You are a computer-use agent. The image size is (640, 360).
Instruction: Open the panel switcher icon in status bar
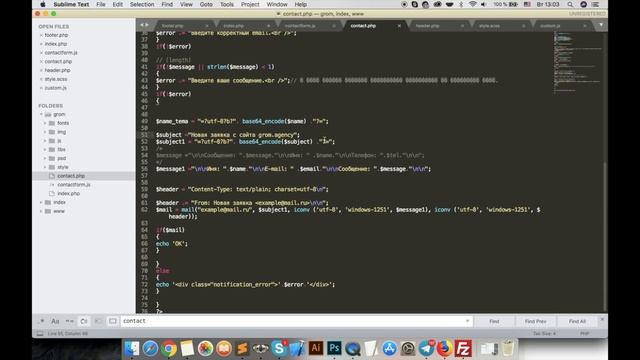point(40,333)
